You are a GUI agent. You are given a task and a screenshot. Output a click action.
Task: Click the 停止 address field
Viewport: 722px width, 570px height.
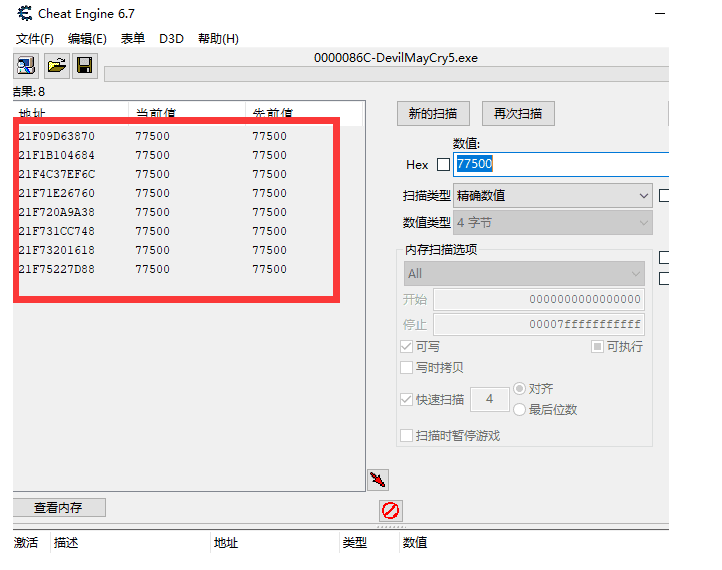coord(539,325)
